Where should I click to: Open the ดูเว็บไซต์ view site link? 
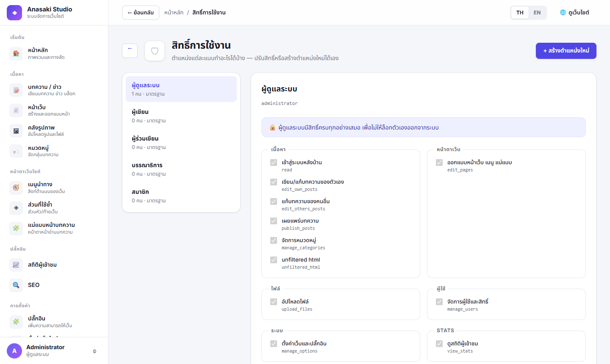(x=575, y=13)
